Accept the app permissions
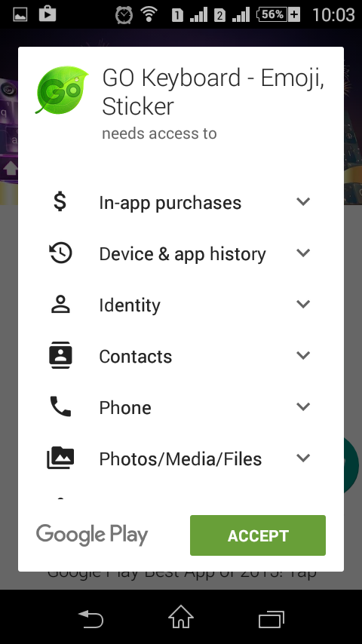The height and width of the screenshot is (644, 362). click(x=258, y=535)
